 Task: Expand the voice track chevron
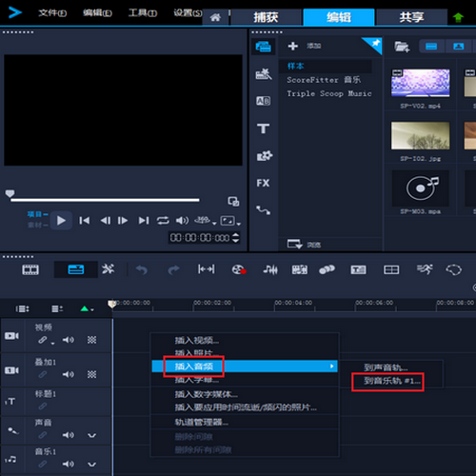tap(91, 435)
